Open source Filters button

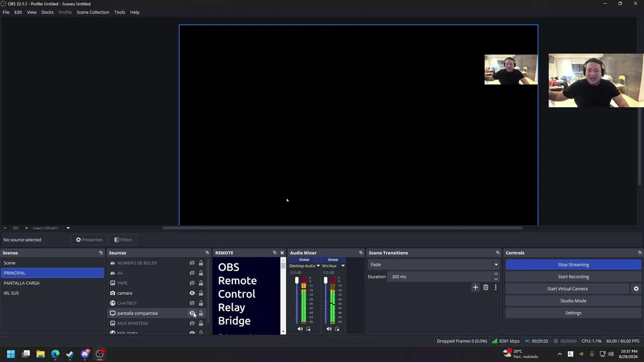point(123,240)
